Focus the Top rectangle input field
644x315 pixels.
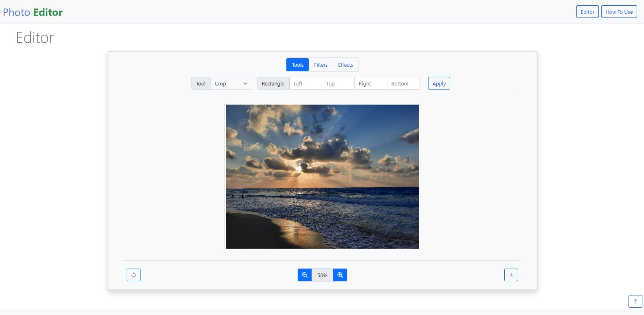338,83
